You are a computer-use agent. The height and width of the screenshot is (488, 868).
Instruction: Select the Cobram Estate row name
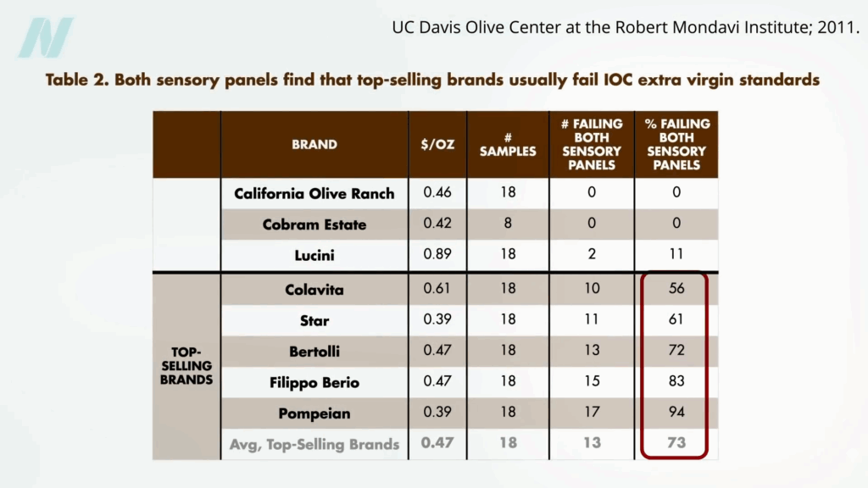pos(314,225)
